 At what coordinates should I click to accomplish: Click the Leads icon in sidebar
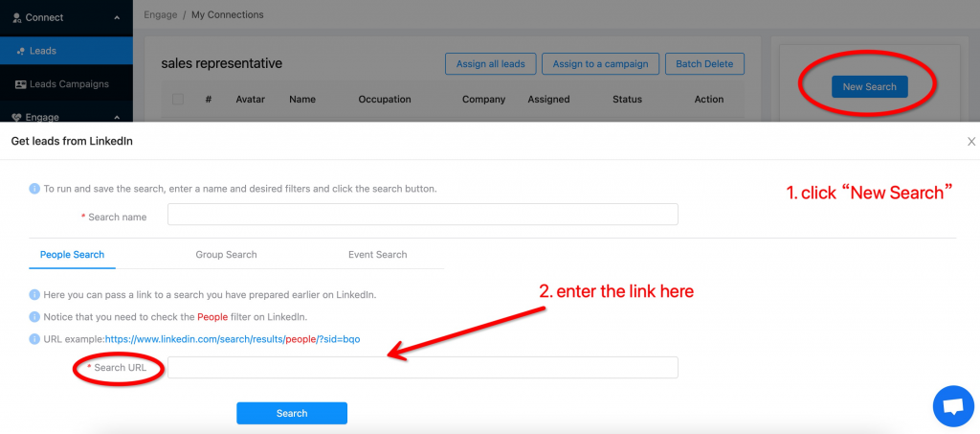(21, 51)
